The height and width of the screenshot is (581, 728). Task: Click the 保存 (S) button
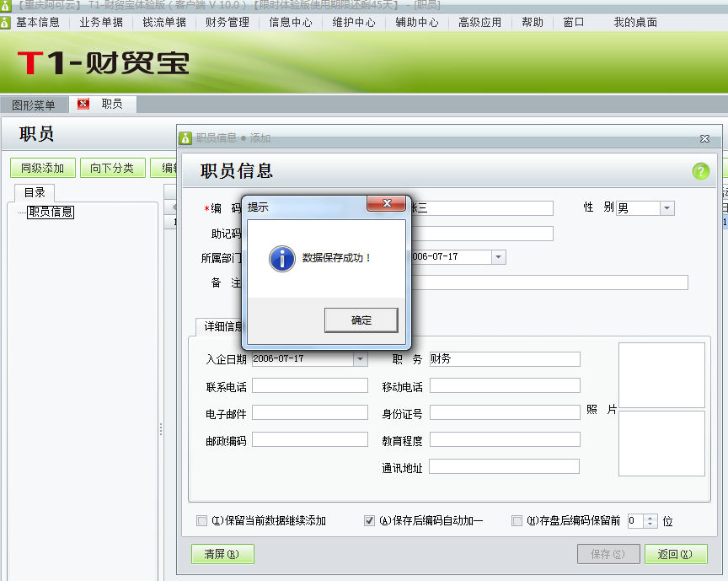point(608,554)
